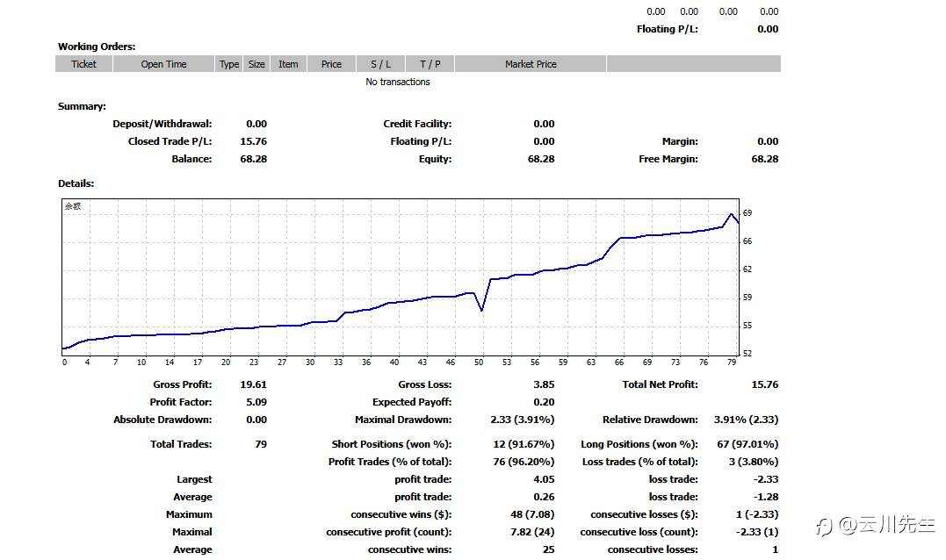Screen dimensions: 946x560
Task: Select Long Positions value 67 (97.01%)
Action: [x=747, y=443]
